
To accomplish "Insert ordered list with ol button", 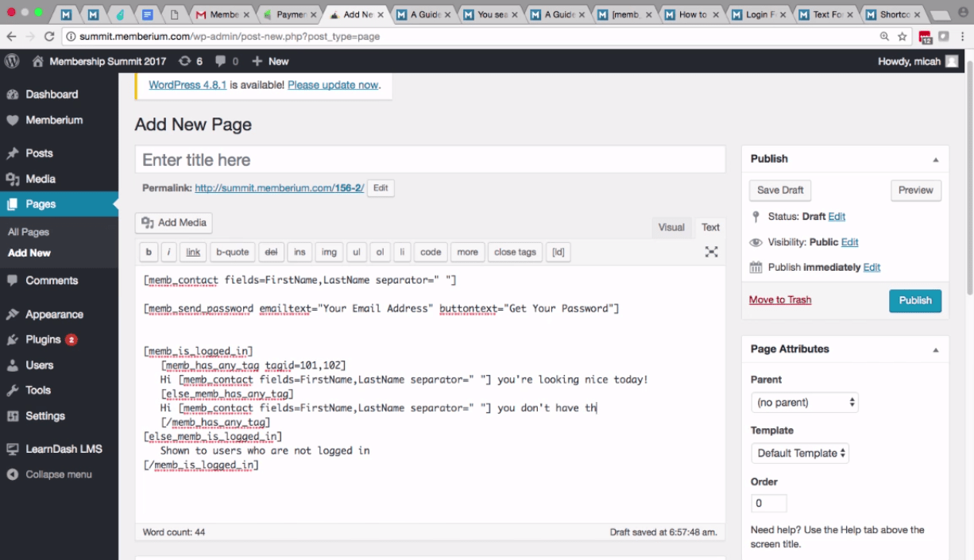I will [380, 252].
